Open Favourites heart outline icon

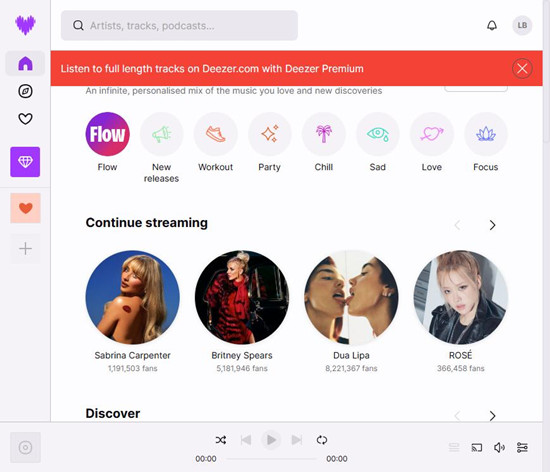(25, 119)
